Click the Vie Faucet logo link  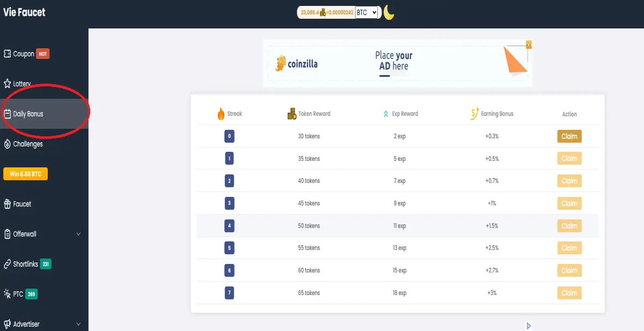tap(24, 12)
